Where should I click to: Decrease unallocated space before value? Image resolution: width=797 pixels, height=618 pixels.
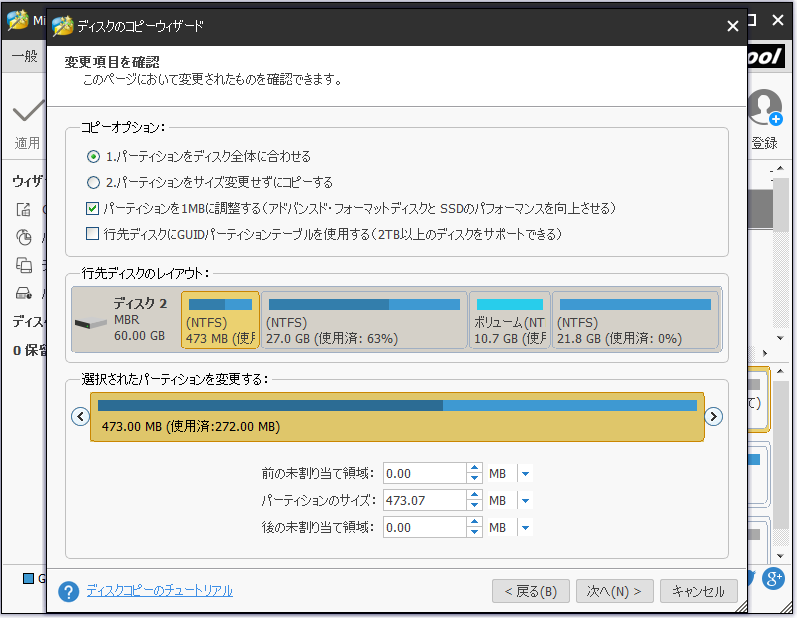(474, 479)
